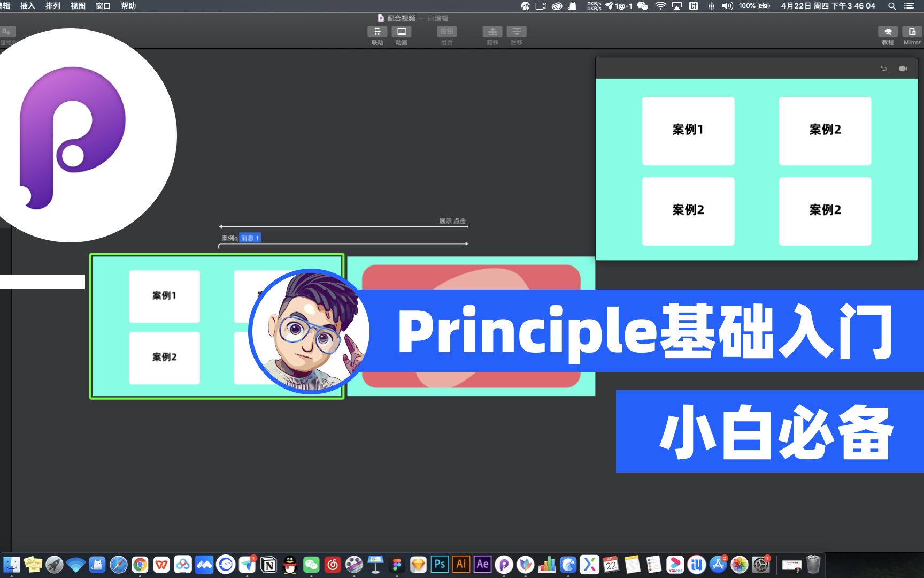Open Keynote from the dock

click(375, 565)
